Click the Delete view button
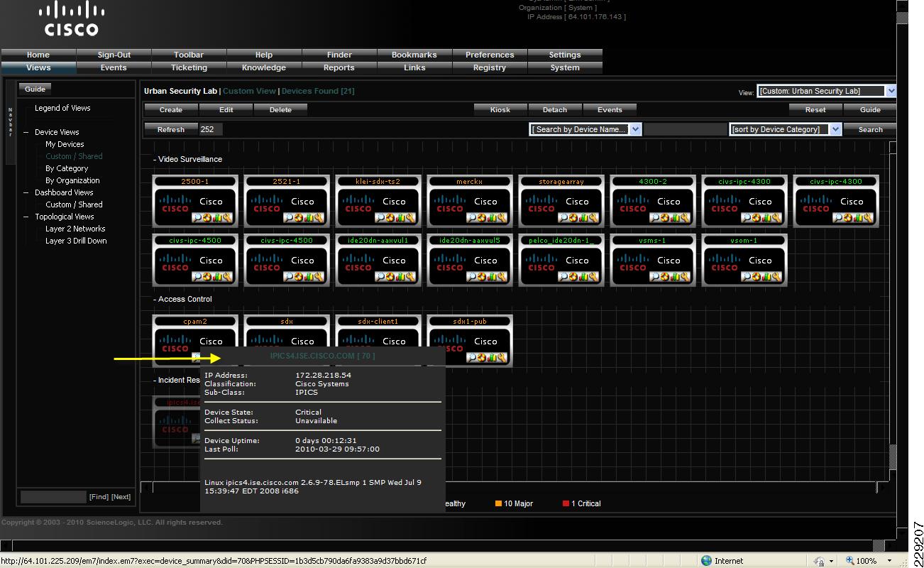Image resolution: width=924 pixels, height=568 pixels. click(280, 109)
